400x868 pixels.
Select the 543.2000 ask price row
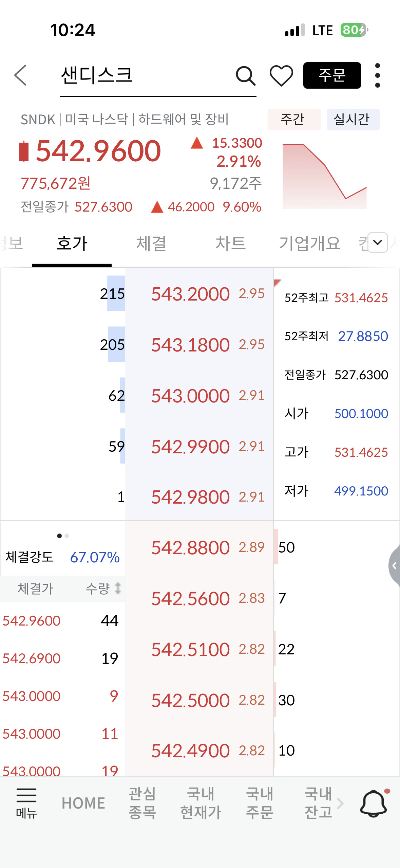pyautogui.click(x=199, y=293)
